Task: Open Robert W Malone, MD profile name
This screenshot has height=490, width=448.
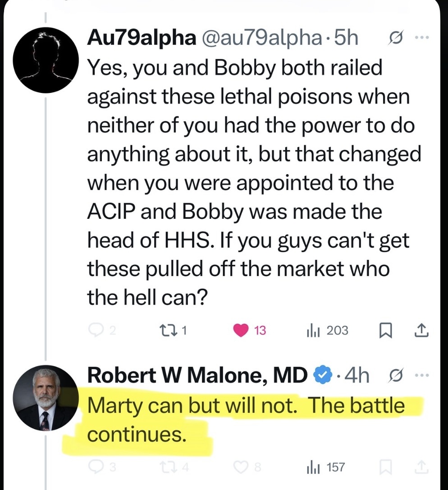Action: pyautogui.click(x=197, y=375)
